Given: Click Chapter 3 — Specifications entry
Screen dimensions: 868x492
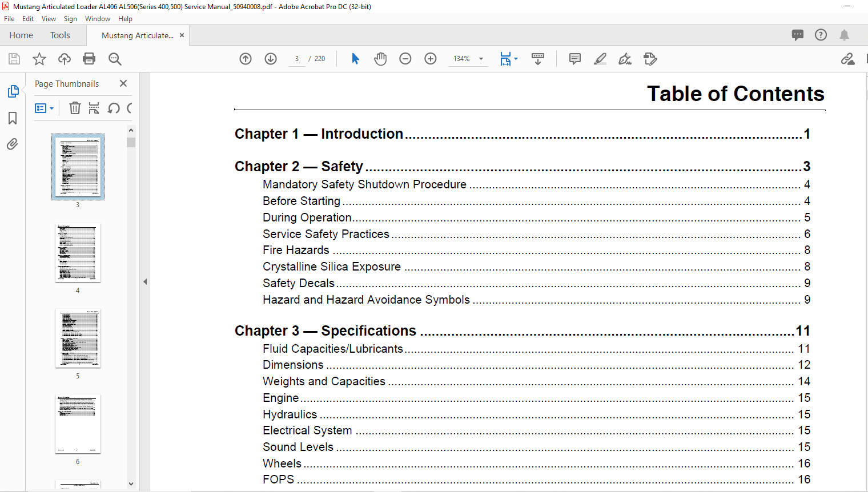Looking at the screenshot, I should [523, 330].
